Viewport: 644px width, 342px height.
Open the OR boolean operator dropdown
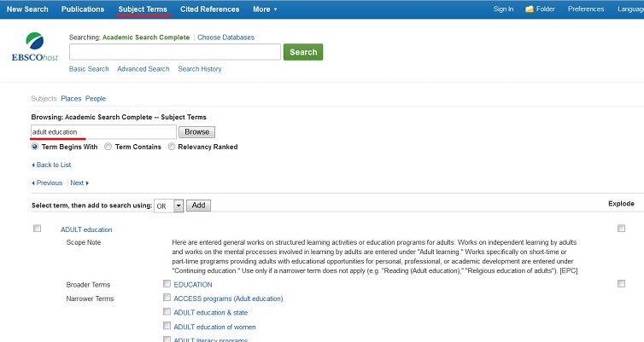point(169,206)
